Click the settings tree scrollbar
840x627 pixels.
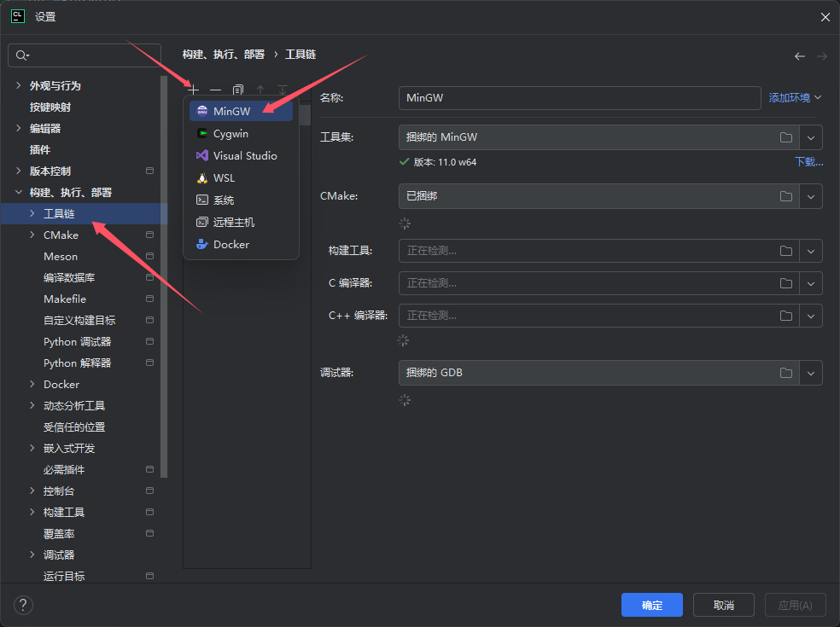(164, 276)
